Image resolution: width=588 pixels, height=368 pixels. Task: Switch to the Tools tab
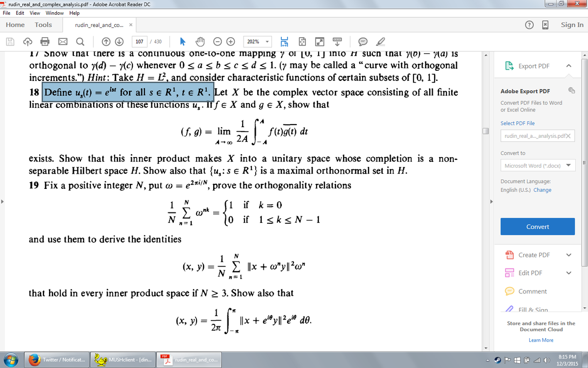(x=44, y=25)
